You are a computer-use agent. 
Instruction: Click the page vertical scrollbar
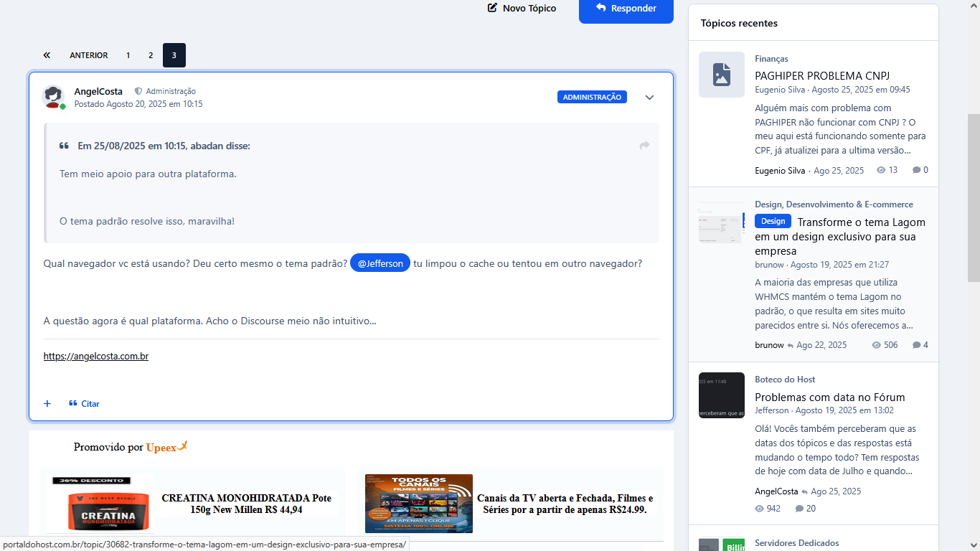click(x=974, y=197)
